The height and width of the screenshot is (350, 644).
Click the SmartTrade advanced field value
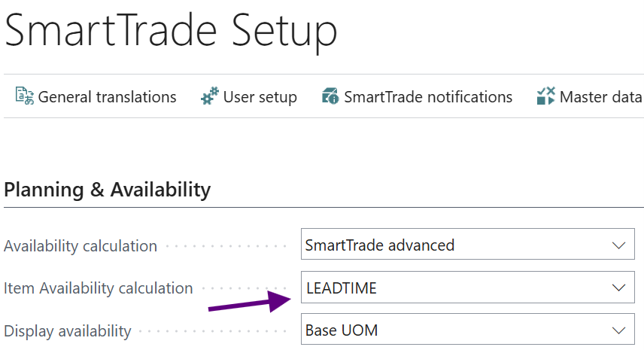pos(380,245)
